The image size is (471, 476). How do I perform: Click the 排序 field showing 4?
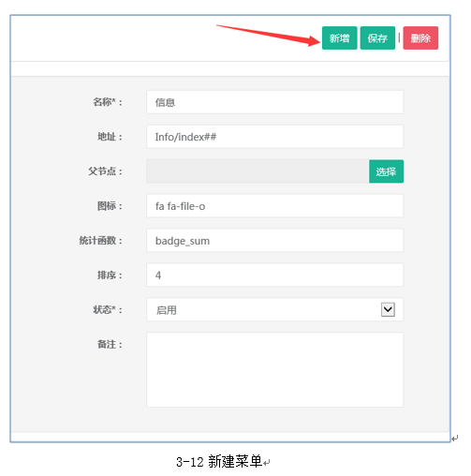click(274, 275)
